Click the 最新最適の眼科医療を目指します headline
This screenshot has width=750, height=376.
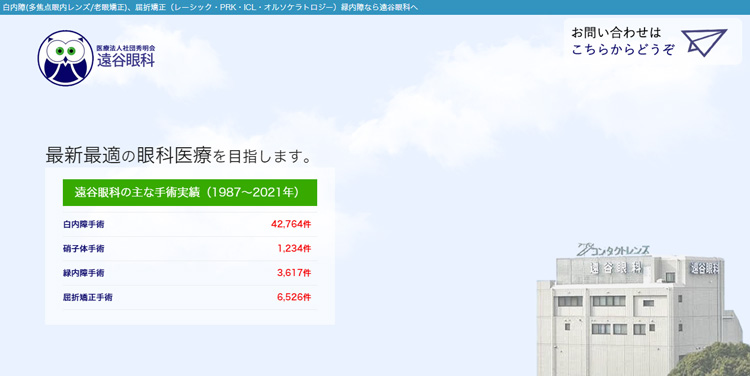179,155
